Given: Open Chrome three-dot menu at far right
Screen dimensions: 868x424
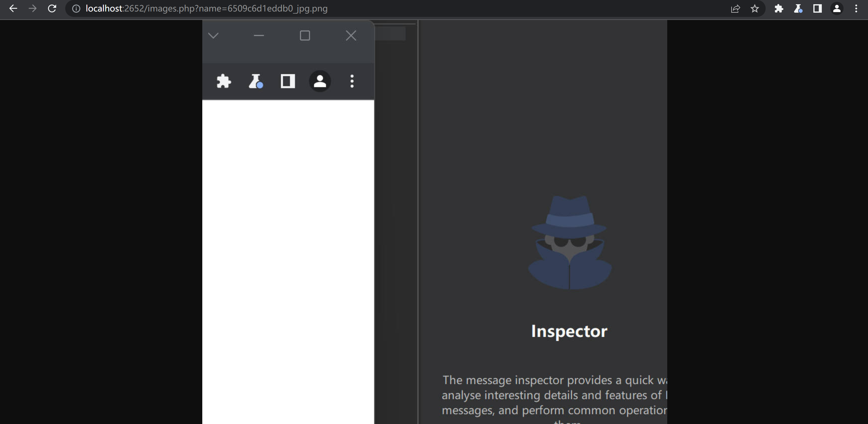Looking at the screenshot, I should [x=856, y=8].
